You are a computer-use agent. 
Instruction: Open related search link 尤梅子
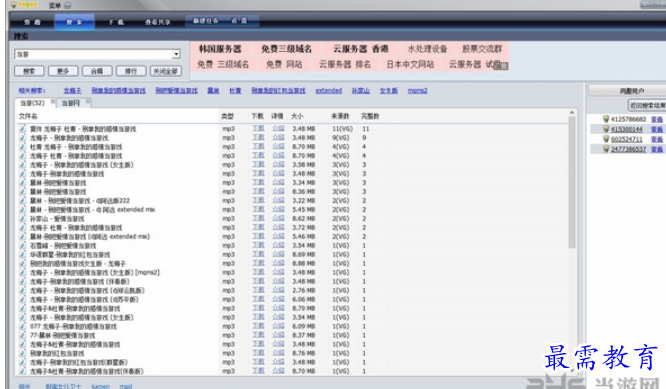click(72, 90)
